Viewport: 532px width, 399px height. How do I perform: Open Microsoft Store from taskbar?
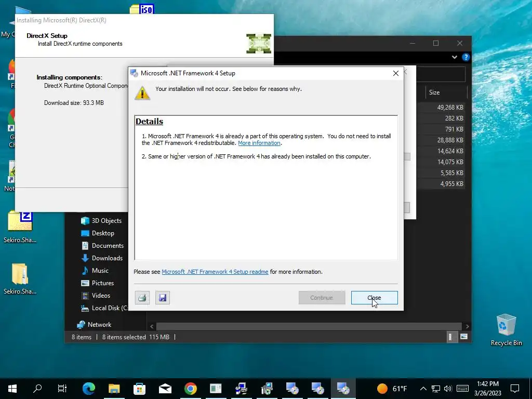pos(139,389)
